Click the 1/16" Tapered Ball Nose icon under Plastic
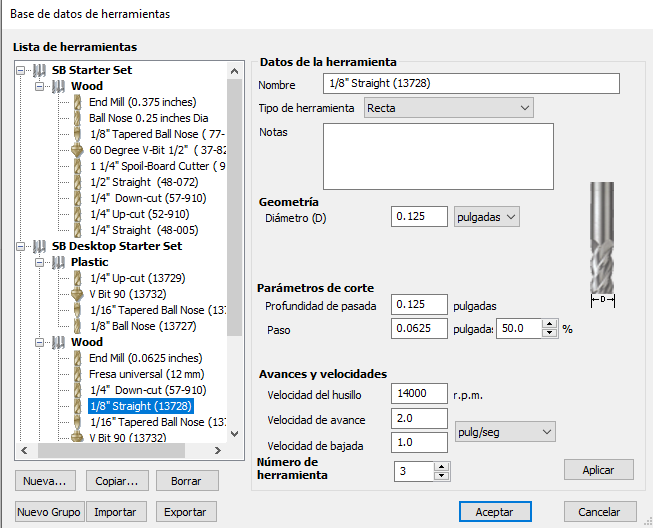This screenshot has width=653, height=528. click(x=77, y=310)
